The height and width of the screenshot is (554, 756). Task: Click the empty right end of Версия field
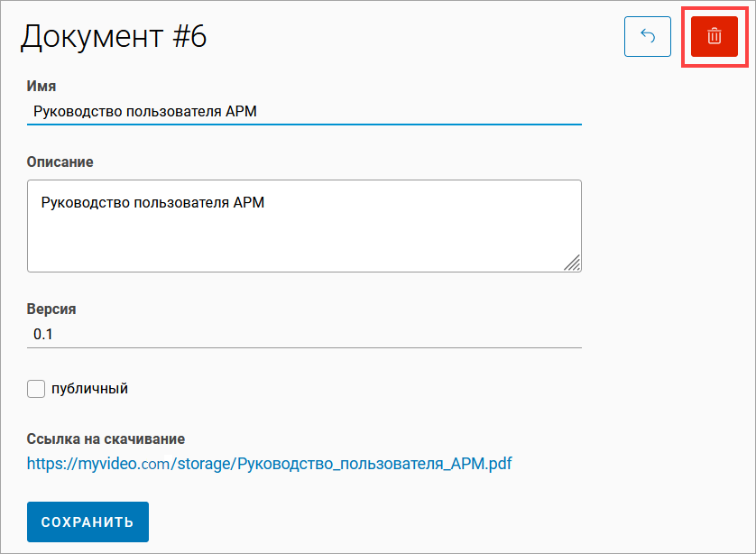pyautogui.click(x=505, y=334)
